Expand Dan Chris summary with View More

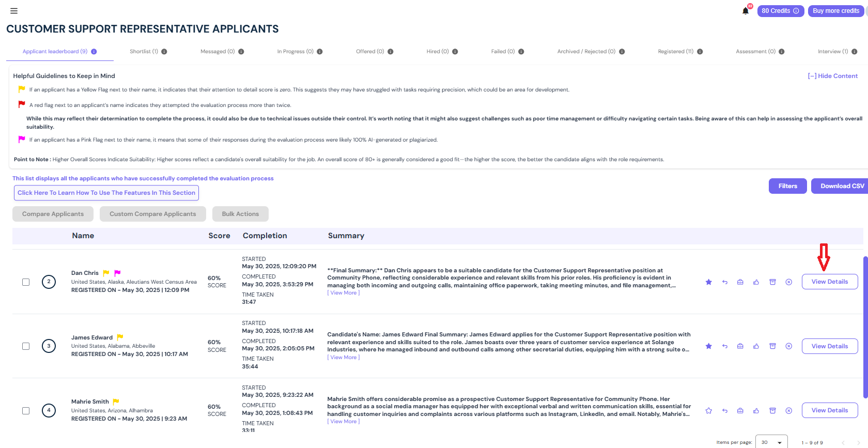click(x=344, y=293)
